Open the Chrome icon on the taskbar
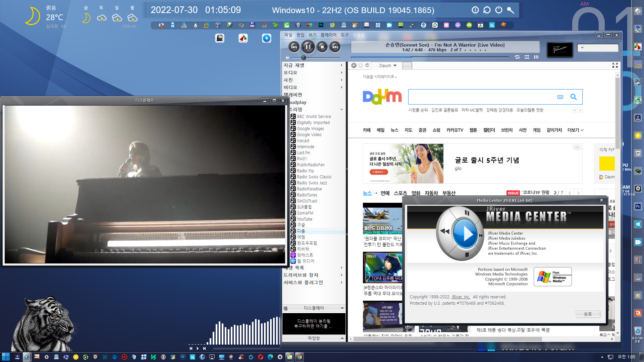 (300, 357)
